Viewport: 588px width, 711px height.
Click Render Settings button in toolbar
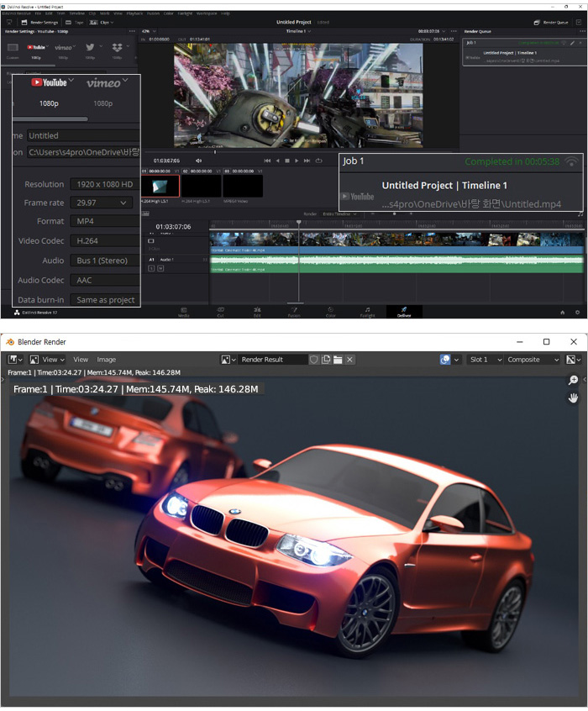point(40,22)
